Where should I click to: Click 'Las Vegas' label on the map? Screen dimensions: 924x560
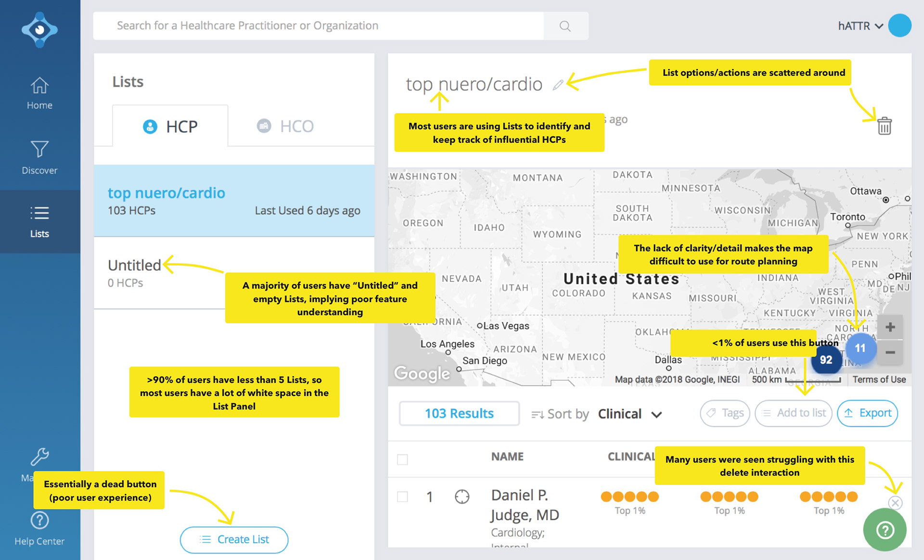506,326
